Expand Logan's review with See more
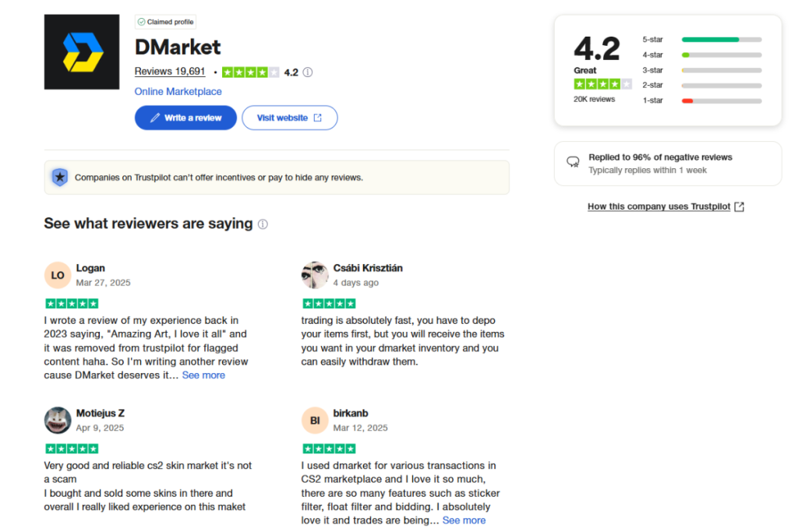Screen dimensions: 798x532 [203, 375]
